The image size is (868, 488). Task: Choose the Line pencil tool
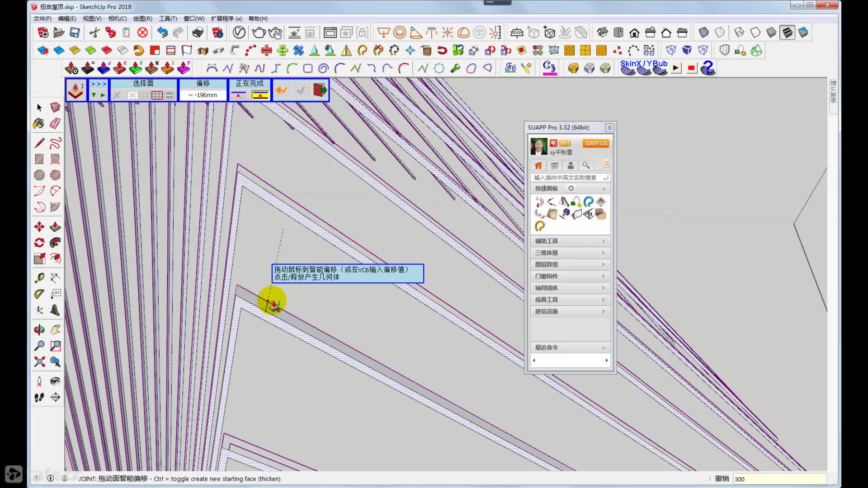[x=39, y=143]
